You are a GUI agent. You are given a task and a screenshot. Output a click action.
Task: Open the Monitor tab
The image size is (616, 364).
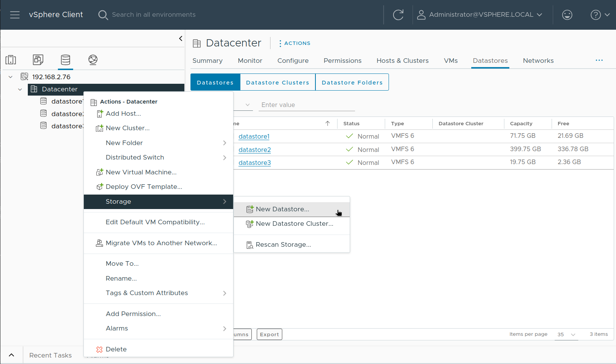click(x=250, y=61)
